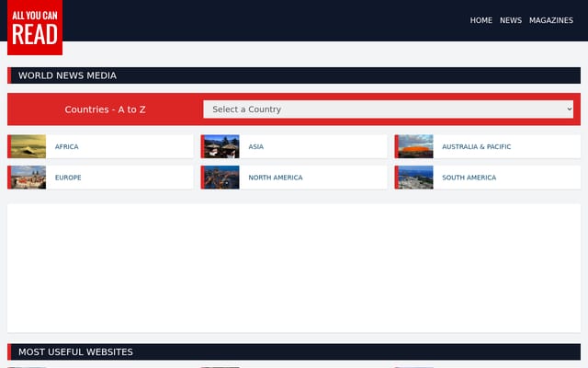
Task: Open the ASIA link
Action: pos(255,147)
